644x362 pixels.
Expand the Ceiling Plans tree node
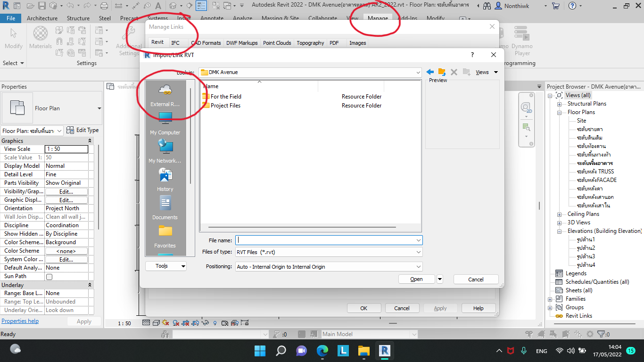(x=558, y=214)
